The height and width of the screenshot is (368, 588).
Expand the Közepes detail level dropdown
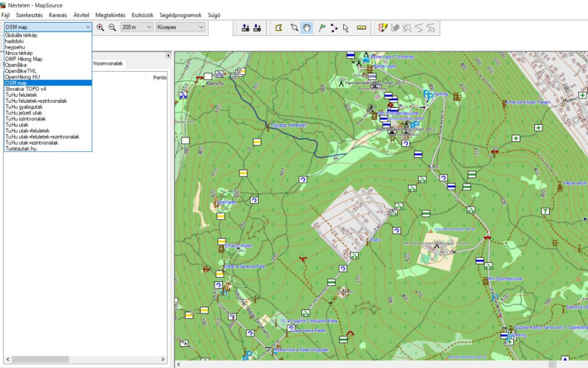pos(180,27)
